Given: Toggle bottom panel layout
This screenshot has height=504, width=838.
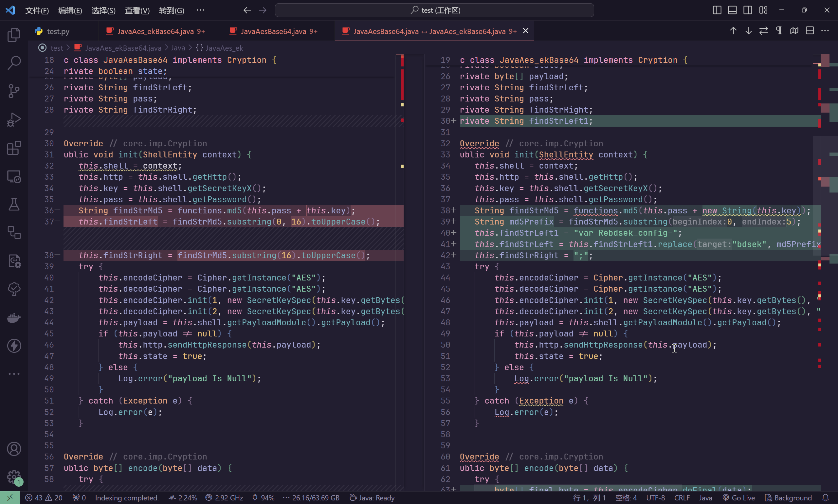Looking at the screenshot, I should pyautogui.click(x=732, y=10).
